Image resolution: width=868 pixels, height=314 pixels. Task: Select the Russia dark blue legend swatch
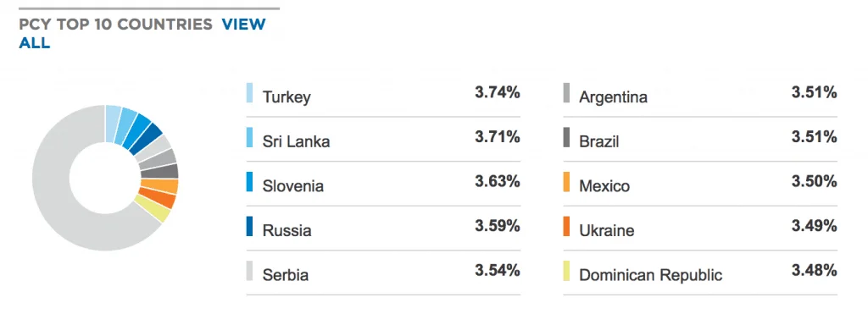pos(250,226)
